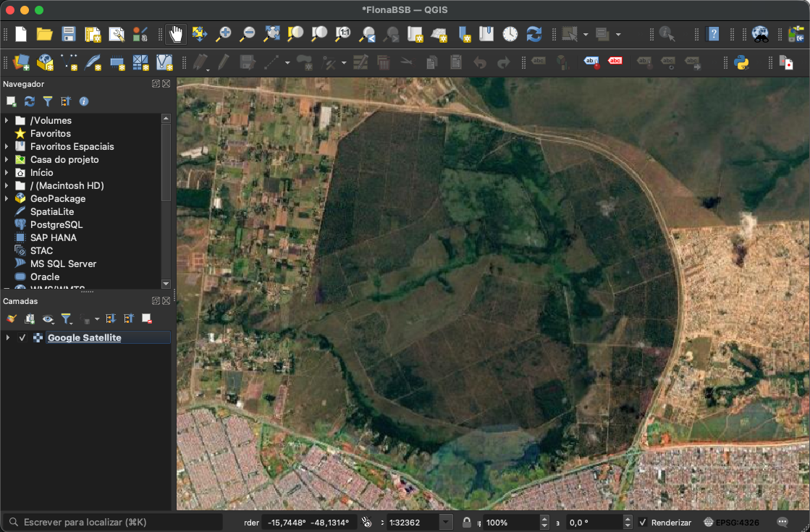Click the Escrever para localizar search field
This screenshot has width=810, height=532.
(114, 522)
